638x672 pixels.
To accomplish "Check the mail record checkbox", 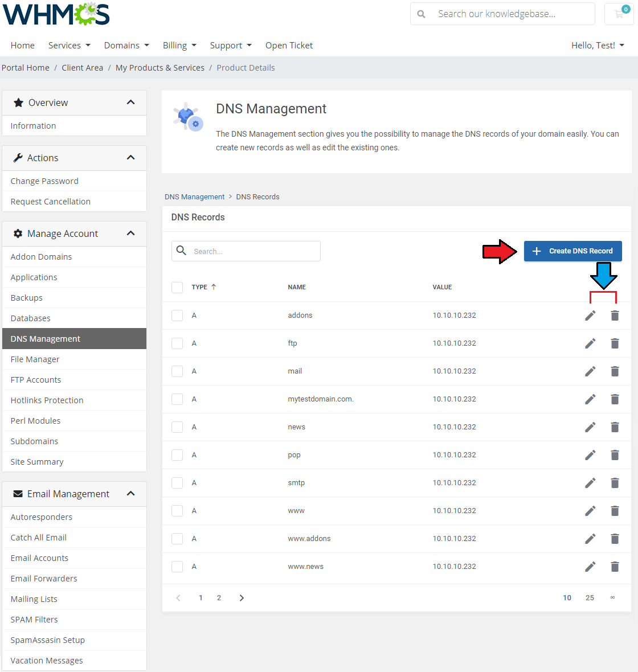I will click(x=177, y=371).
